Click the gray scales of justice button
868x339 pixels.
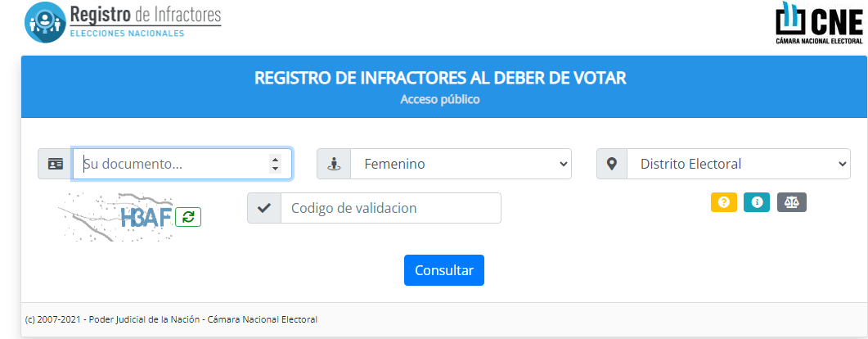tap(792, 202)
